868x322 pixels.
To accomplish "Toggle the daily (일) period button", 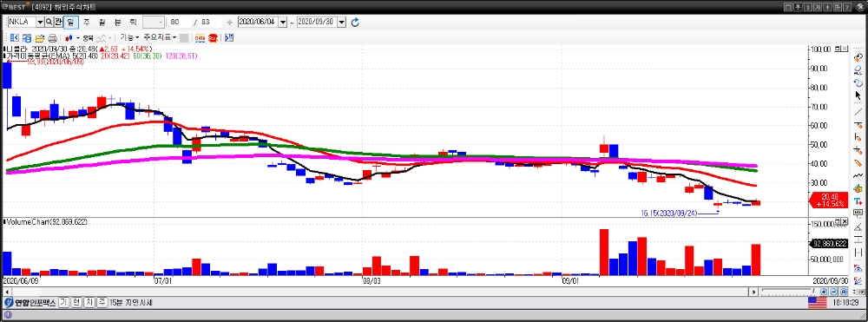I will coord(71,22).
